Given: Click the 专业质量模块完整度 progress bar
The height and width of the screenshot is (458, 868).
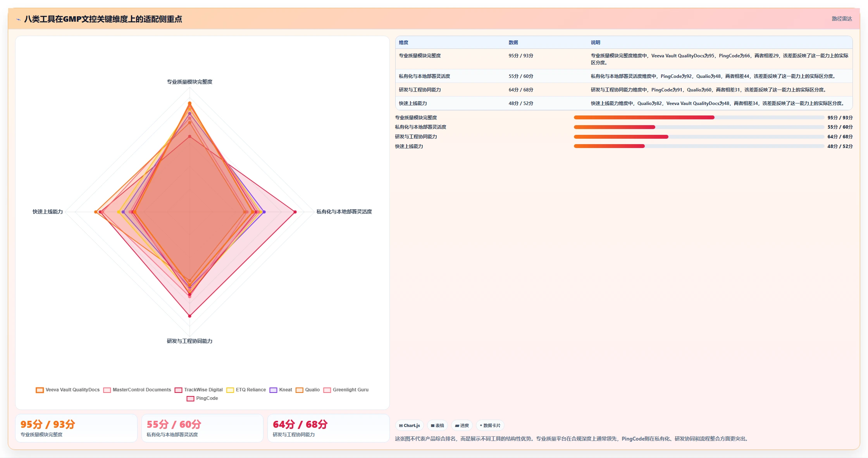Looking at the screenshot, I should point(699,117).
